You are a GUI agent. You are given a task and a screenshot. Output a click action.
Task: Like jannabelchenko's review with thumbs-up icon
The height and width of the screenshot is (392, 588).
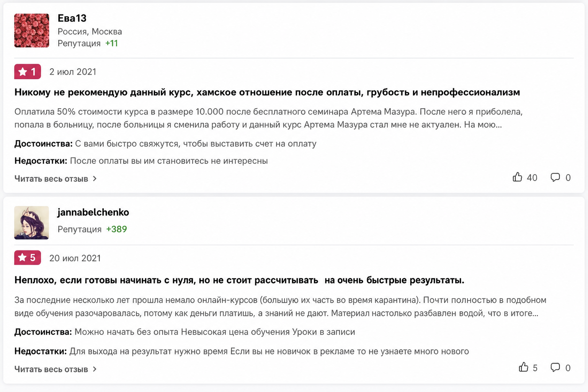pyautogui.click(x=523, y=367)
